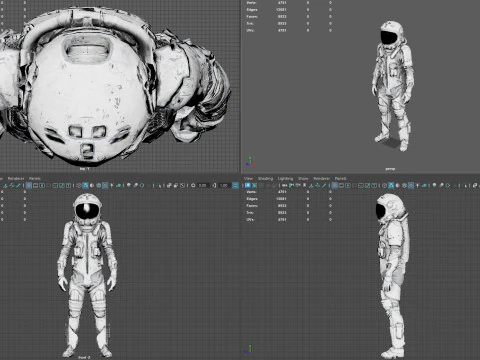Toggle Isolate Select in front view toolbar
Screen dimensions: 480x360
159,185
